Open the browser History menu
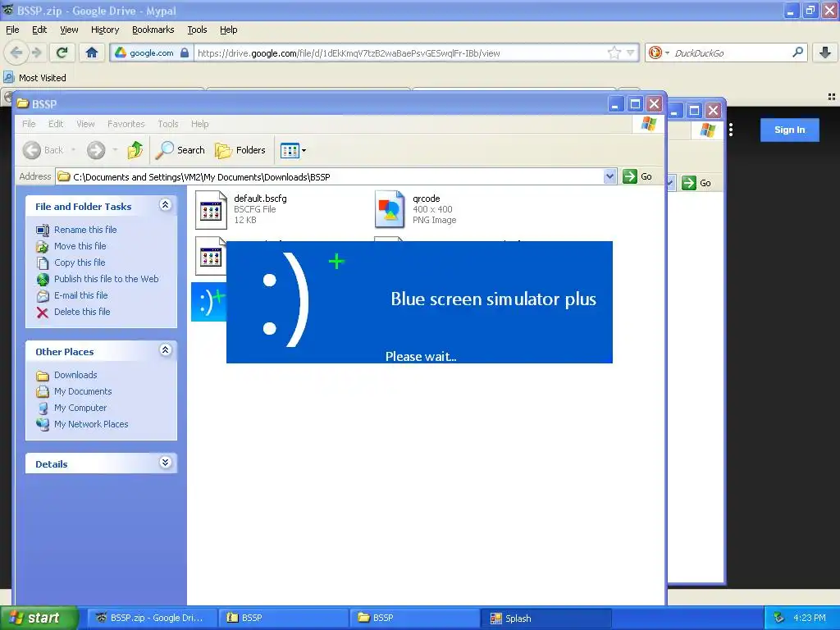Image resolution: width=840 pixels, height=630 pixels. 105,30
